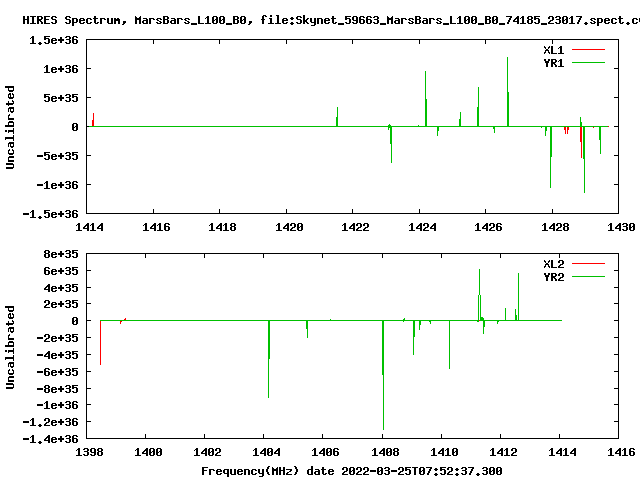Click the 1410 x-axis tick label

tap(444, 452)
